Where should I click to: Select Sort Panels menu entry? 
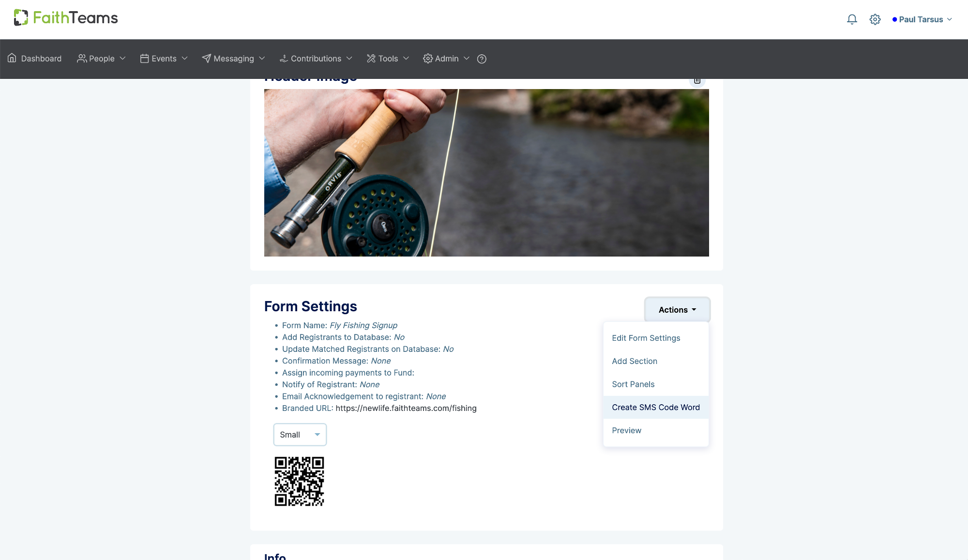[633, 384]
